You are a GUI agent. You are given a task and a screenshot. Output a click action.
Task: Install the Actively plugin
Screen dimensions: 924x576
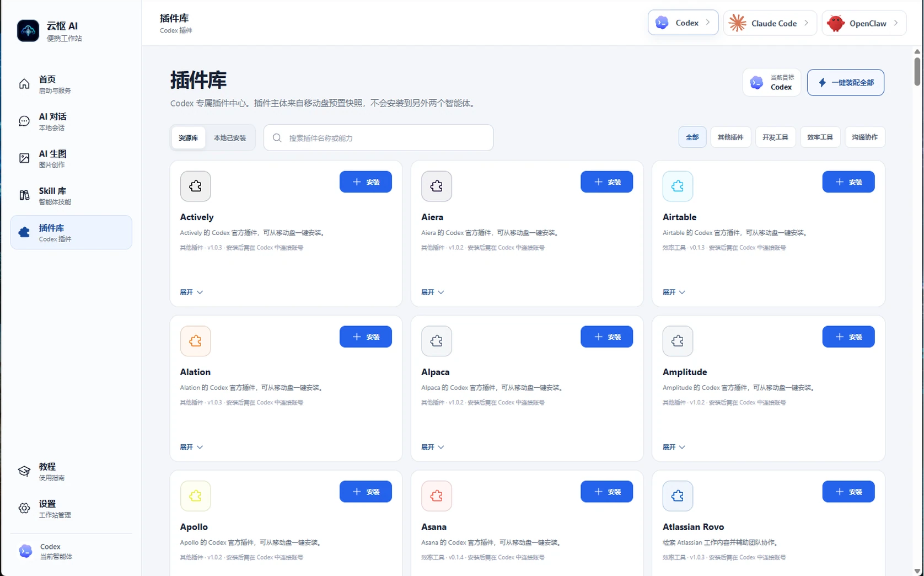click(366, 182)
